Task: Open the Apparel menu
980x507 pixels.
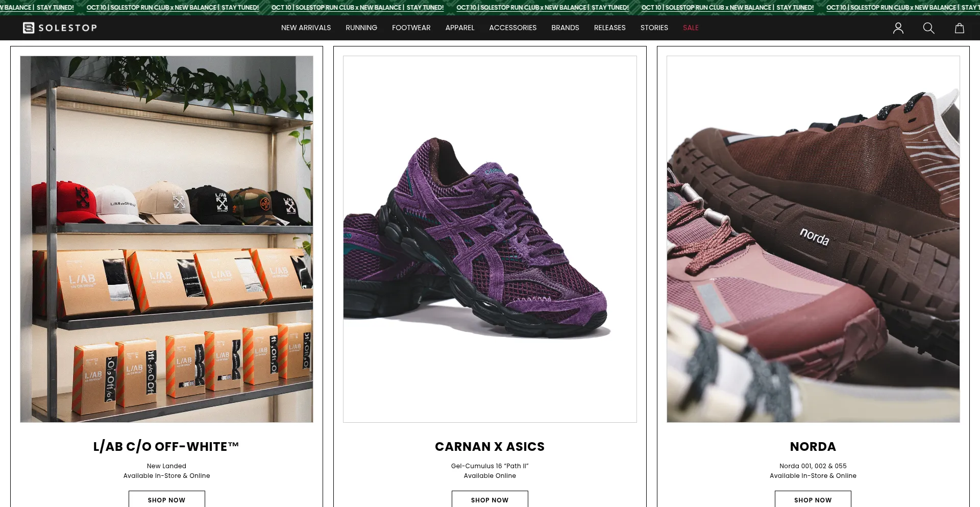Action: point(460,28)
